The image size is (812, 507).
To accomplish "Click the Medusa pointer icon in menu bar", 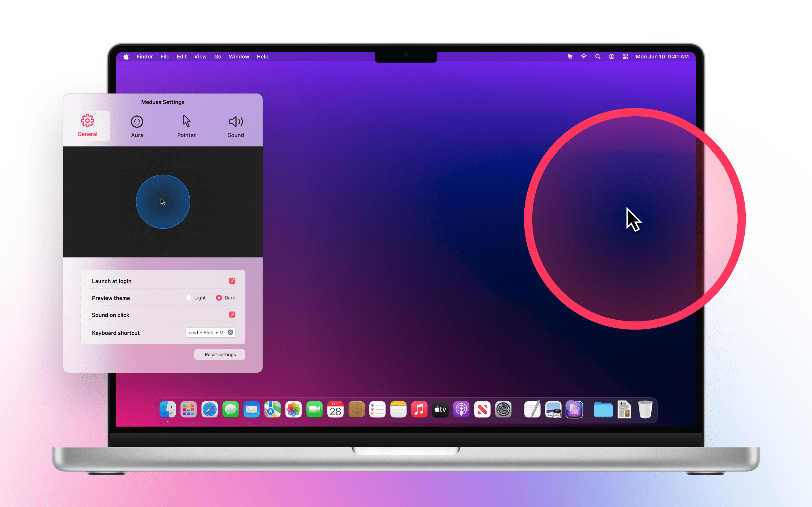I will [x=570, y=57].
